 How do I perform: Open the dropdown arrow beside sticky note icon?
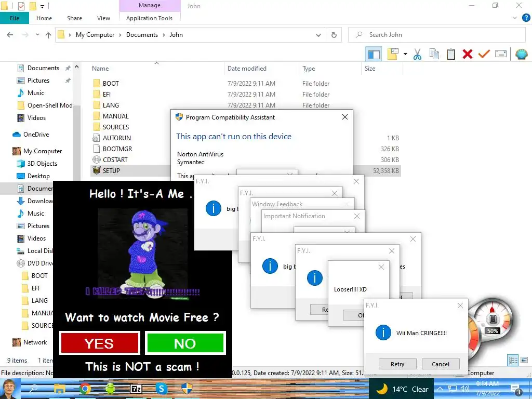405,54
